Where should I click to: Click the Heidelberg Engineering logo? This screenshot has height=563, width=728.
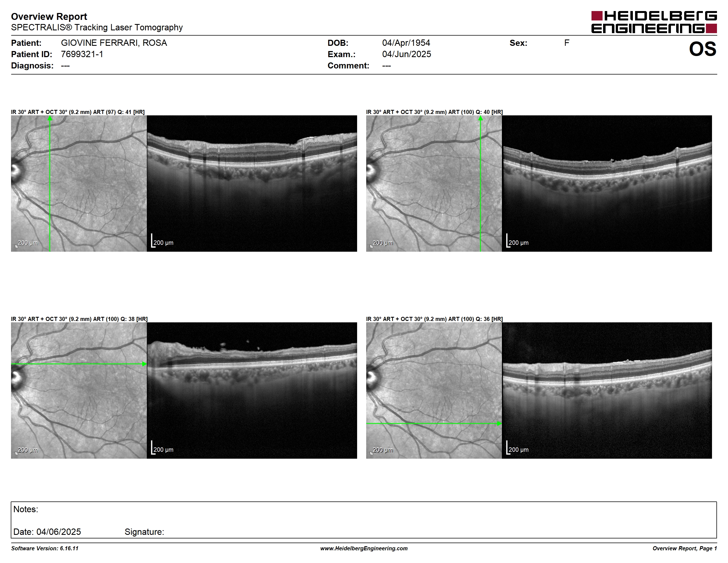point(654,22)
